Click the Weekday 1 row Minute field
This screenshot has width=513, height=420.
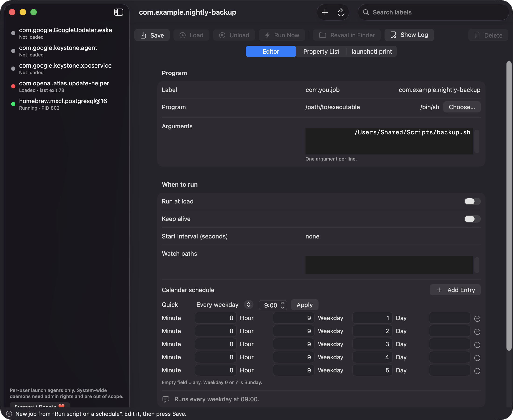click(215, 318)
